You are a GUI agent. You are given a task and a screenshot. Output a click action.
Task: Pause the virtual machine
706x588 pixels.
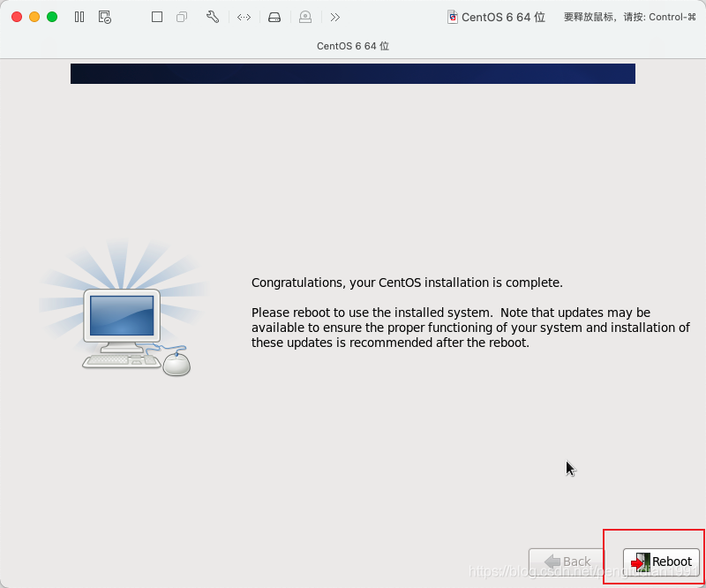coord(79,17)
